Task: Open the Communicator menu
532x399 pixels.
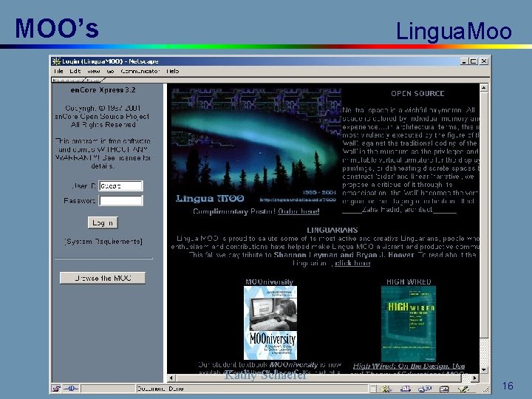Action: pyautogui.click(x=140, y=71)
